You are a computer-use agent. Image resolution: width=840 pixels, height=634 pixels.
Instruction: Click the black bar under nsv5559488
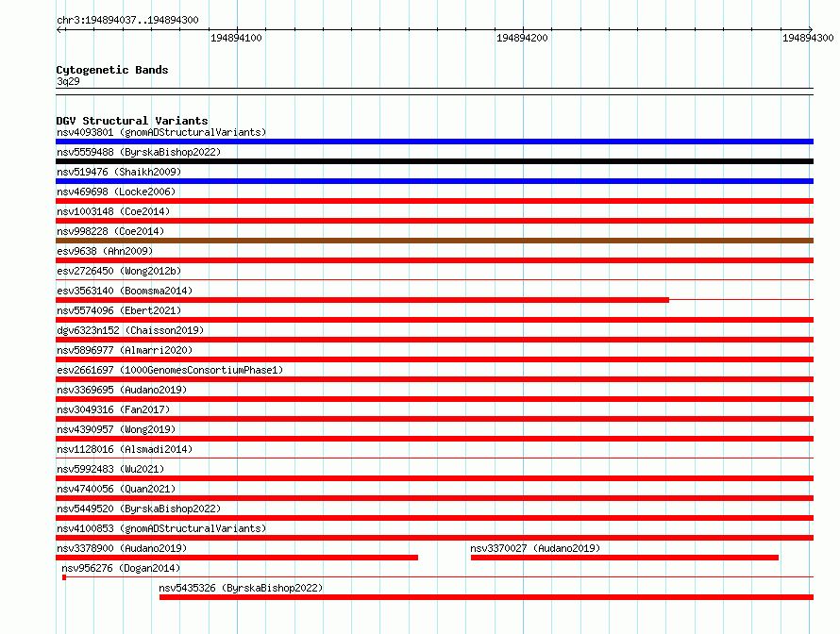coord(434,161)
